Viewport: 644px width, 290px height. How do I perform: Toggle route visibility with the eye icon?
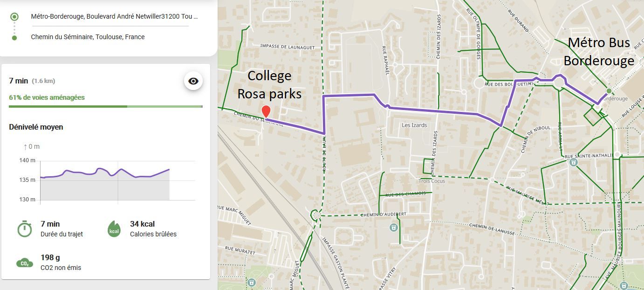point(193,81)
